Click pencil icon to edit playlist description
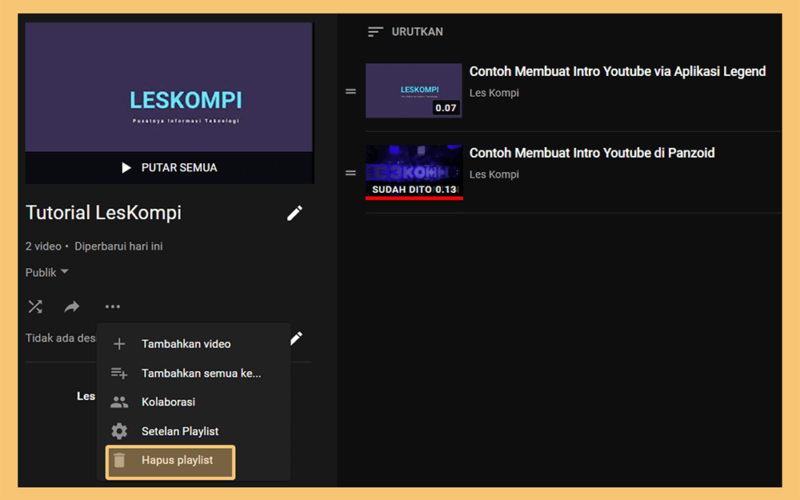The image size is (800, 500). pos(296,338)
